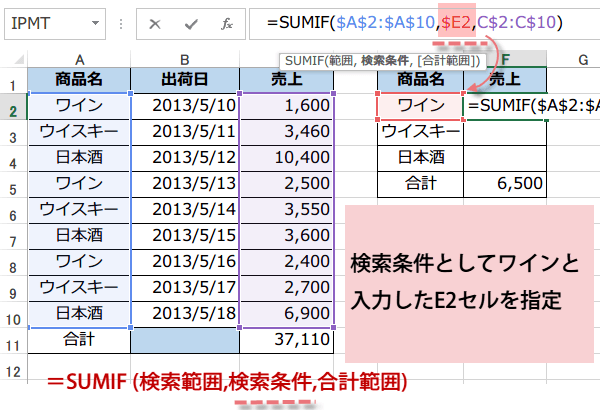This screenshot has height=410, width=600.
Task: Select the sales cell 3,600
Action: pyautogui.click(x=287, y=236)
